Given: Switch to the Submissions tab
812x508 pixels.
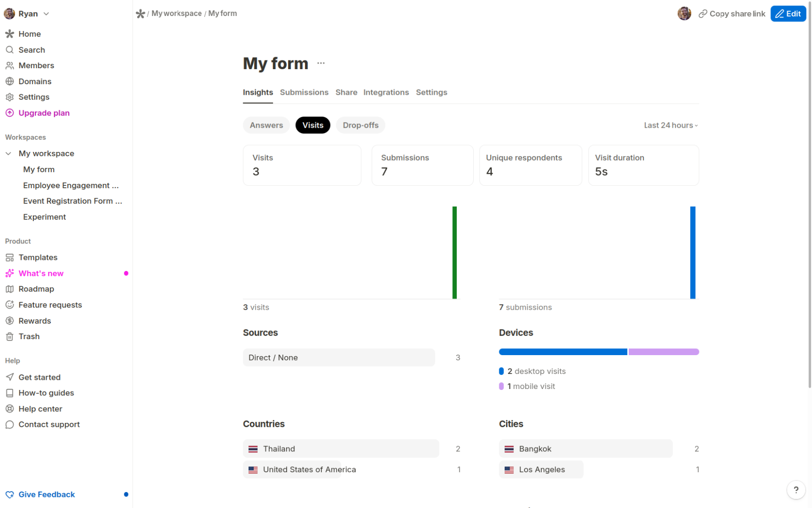Looking at the screenshot, I should 304,92.
